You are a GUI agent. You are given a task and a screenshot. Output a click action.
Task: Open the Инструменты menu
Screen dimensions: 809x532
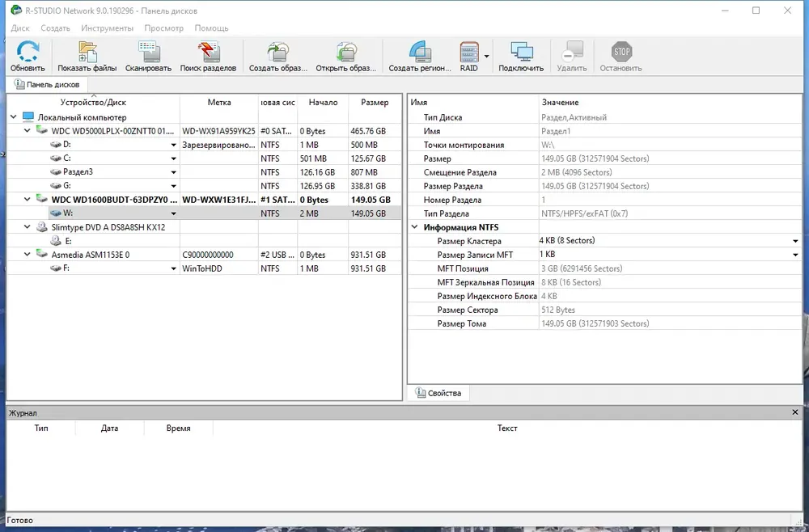pos(107,27)
